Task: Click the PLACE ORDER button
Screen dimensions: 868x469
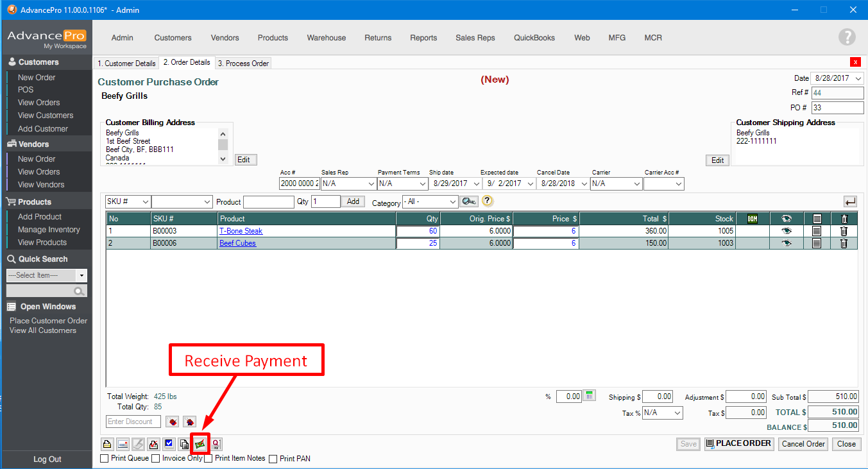Action: tap(738, 444)
